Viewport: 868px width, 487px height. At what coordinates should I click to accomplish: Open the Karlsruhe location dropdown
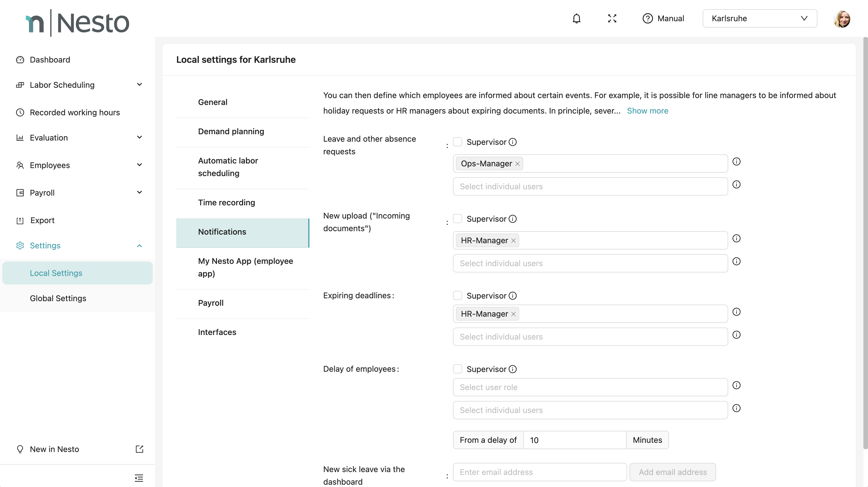point(759,18)
